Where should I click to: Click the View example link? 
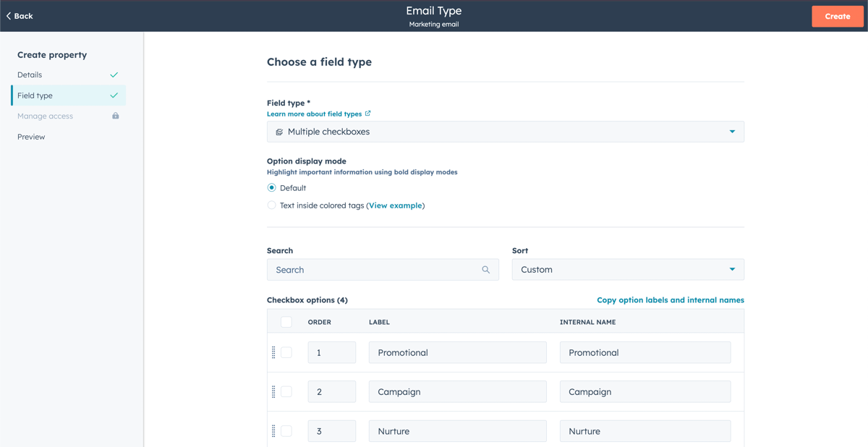point(395,205)
